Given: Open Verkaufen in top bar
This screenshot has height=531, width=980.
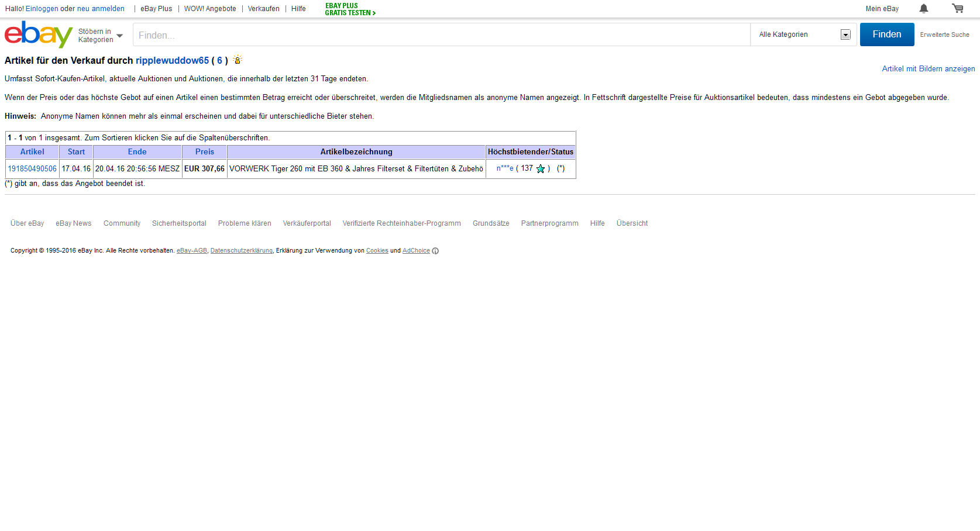Looking at the screenshot, I should [x=264, y=9].
